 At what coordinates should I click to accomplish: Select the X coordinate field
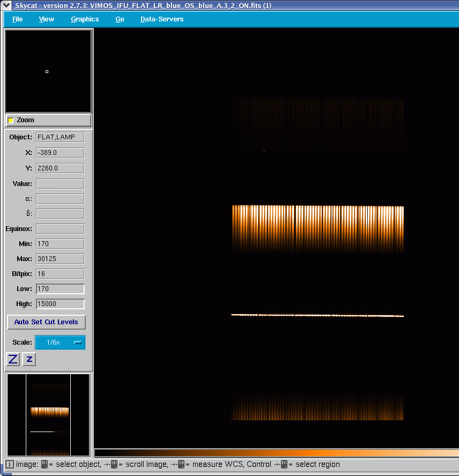[x=60, y=153]
